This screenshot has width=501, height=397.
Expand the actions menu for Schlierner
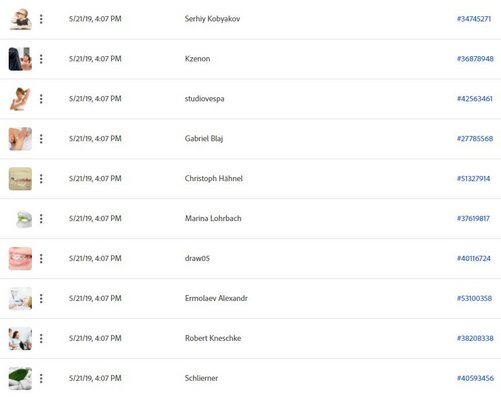coord(41,378)
